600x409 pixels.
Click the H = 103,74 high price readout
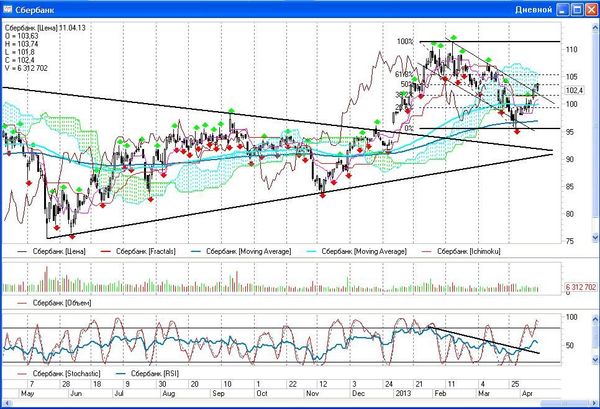point(22,44)
